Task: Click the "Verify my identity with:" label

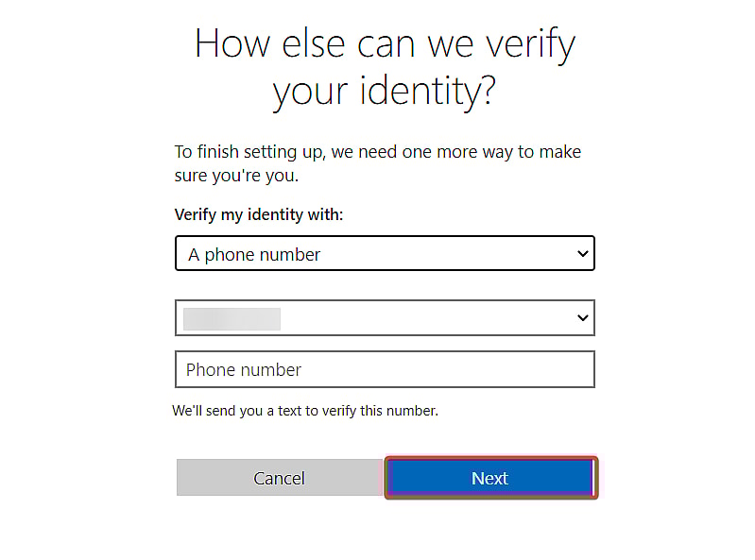Action: coord(259,214)
